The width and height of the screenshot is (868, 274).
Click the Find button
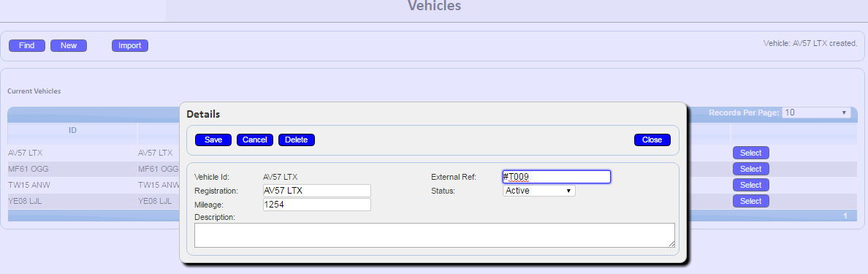point(26,46)
